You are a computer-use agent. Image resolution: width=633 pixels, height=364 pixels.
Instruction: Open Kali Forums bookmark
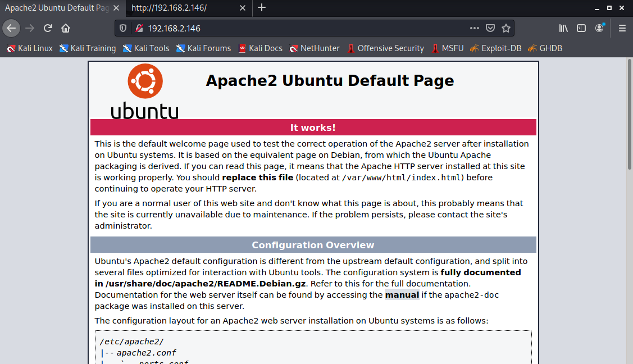(203, 48)
